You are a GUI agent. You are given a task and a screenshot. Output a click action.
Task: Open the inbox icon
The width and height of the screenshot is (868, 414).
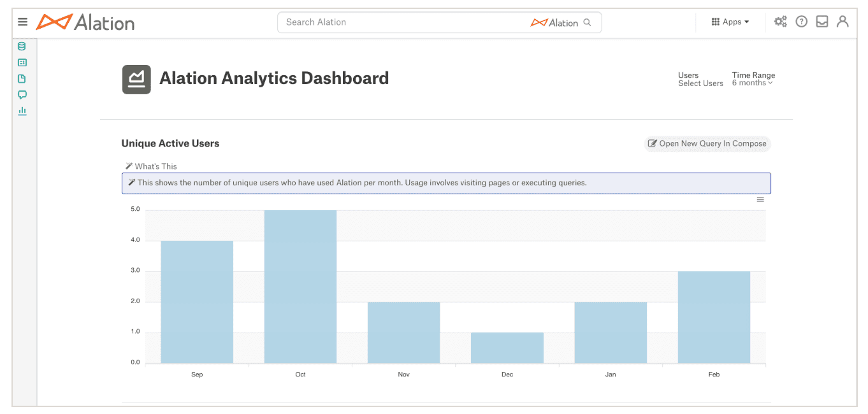click(821, 21)
